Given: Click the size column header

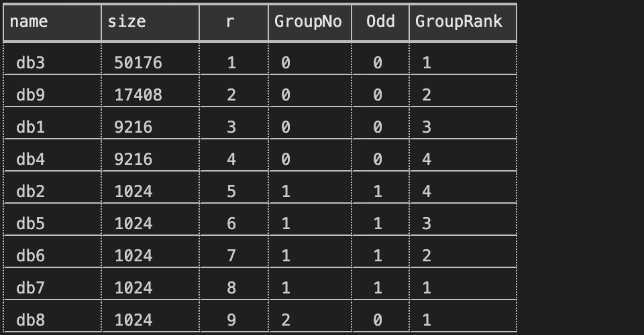Looking at the screenshot, I should [150, 22].
